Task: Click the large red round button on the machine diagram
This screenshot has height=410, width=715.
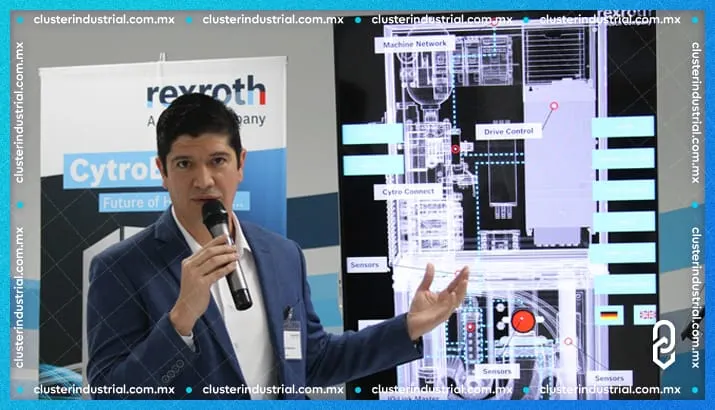Action: (x=523, y=322)
